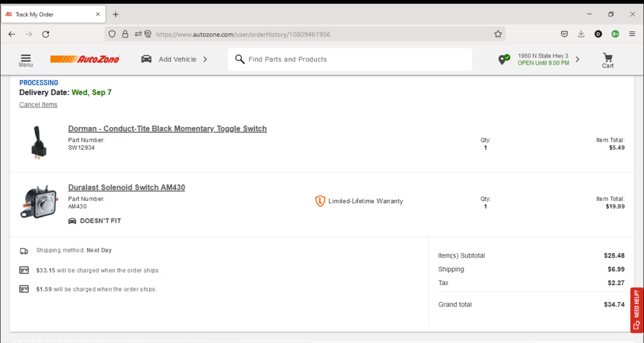Bookmark this page with the star icon
Image resolution: width=644 pixels, height=343 pixels.
497,34
